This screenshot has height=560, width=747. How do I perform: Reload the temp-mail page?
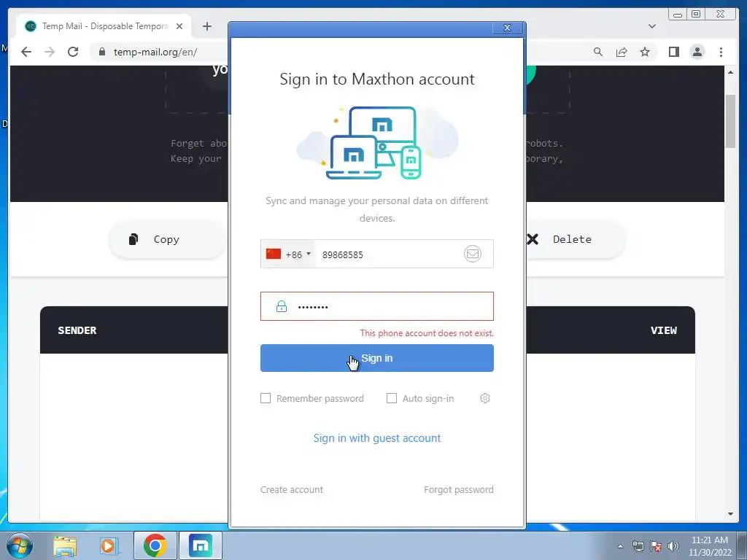click(73, 52)
